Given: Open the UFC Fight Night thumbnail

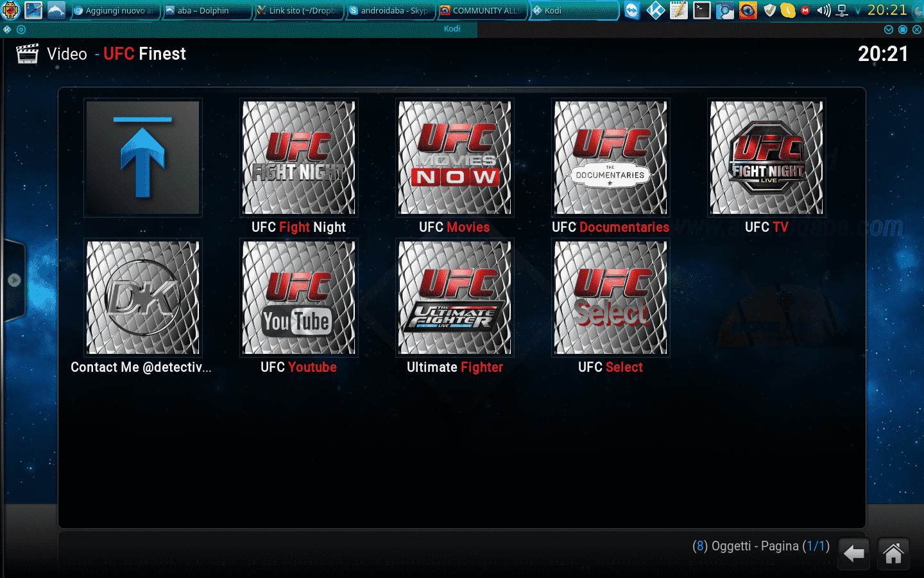Looking at the screenshot, I should coord(299,157).
